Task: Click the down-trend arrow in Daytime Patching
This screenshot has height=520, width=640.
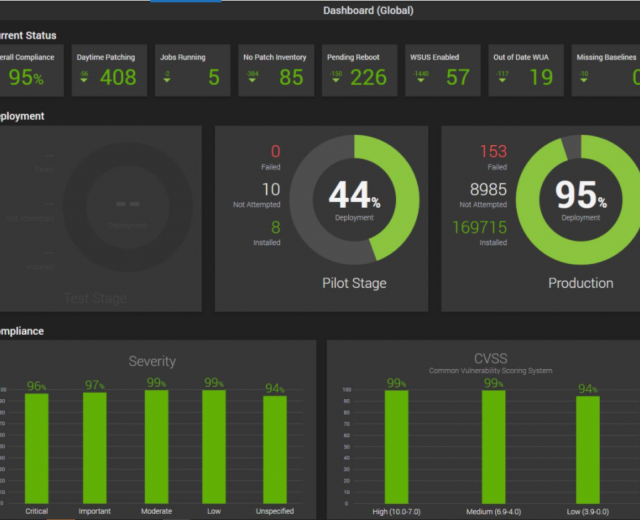Action: click(84, 80)
